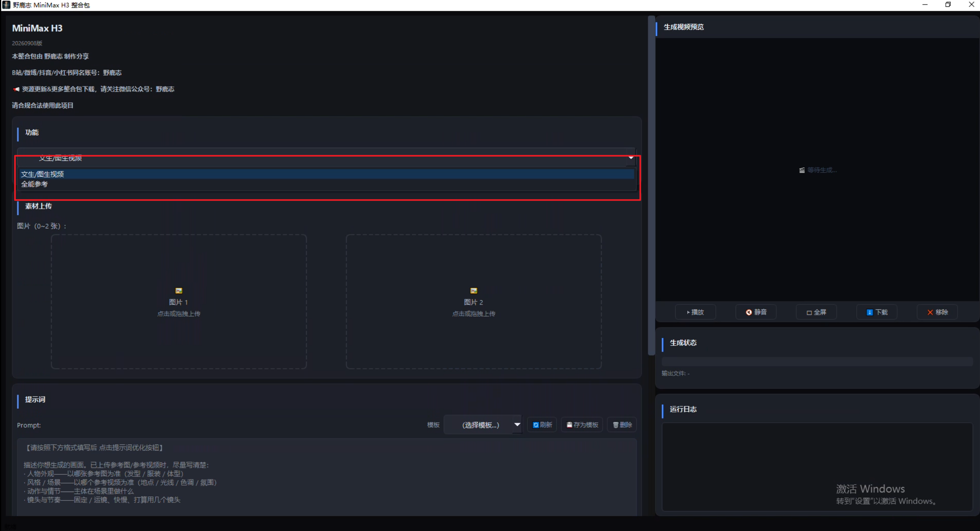980x531 pixels.
Task: Click the 图片（0~2 张） label
Action: click(x=41, y=226)
